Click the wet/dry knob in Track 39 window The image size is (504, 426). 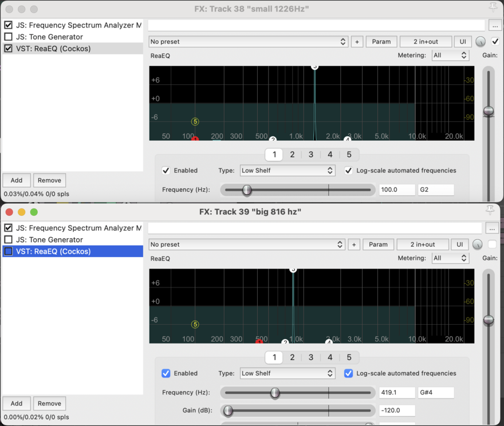click(x=478, y=244)
